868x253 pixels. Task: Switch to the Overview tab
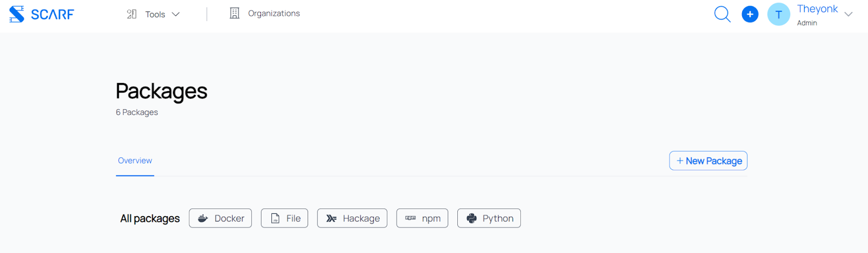click(135, 161)
